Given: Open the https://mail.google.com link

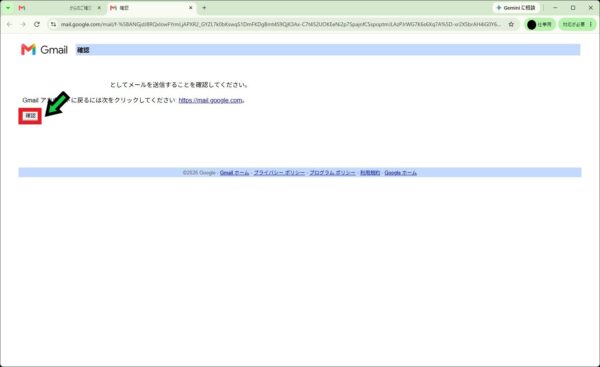Looking at the screenshot, I should 210,100.
